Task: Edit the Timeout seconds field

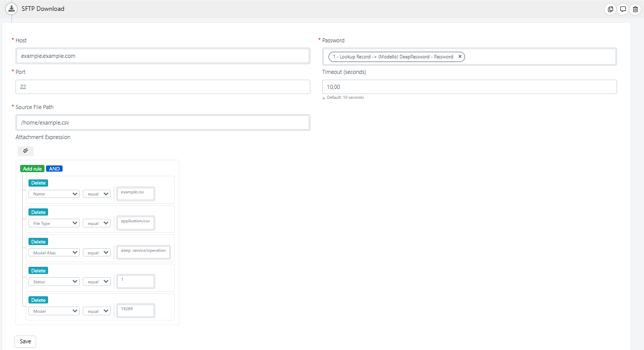Action: pyautogui.click(x=470, y=87)
